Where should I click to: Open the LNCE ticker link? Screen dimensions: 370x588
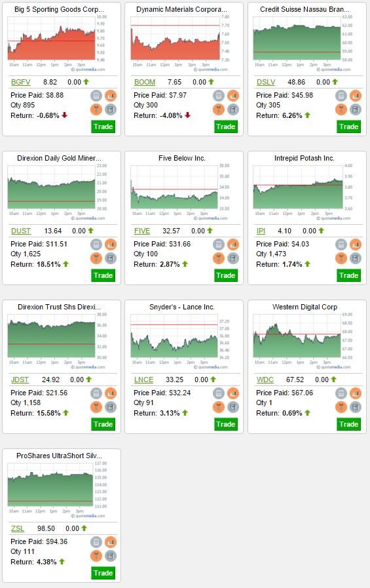(144, 380)
